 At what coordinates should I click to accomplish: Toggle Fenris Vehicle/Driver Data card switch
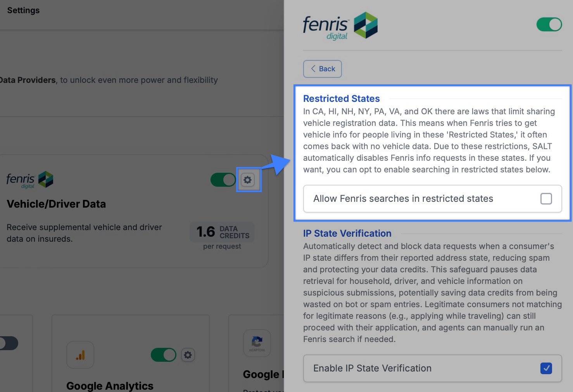tap(223, 180)
